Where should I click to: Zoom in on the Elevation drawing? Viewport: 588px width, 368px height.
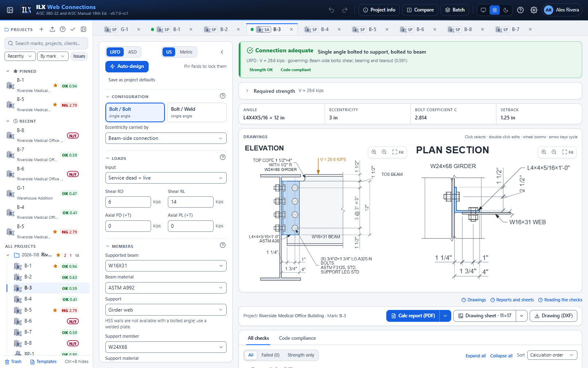374,152
